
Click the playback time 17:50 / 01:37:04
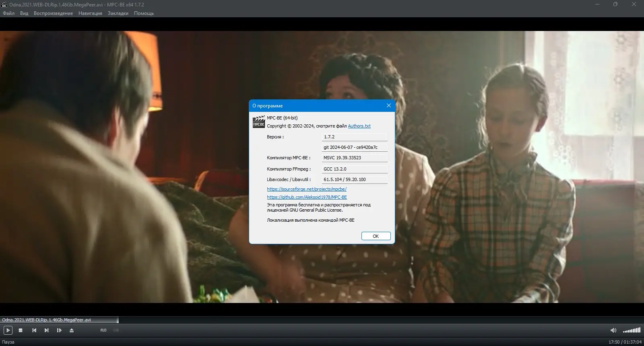(x=625, y=342)
